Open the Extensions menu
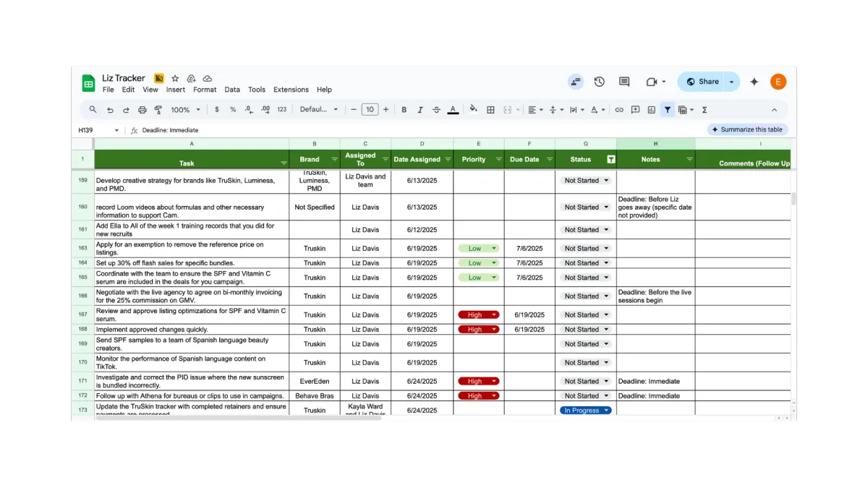This screenshot has height=488, width=868. point(291,90)
